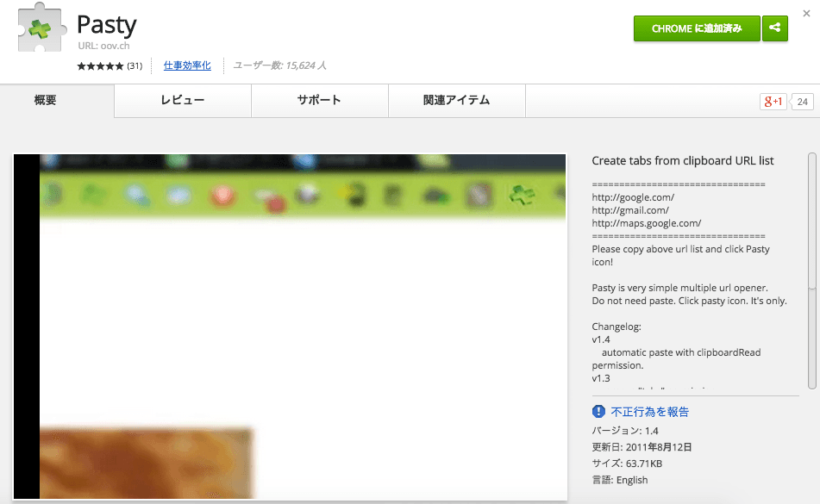
Task: Click the http://google.com/ text line
Action: tap(633, 197)
